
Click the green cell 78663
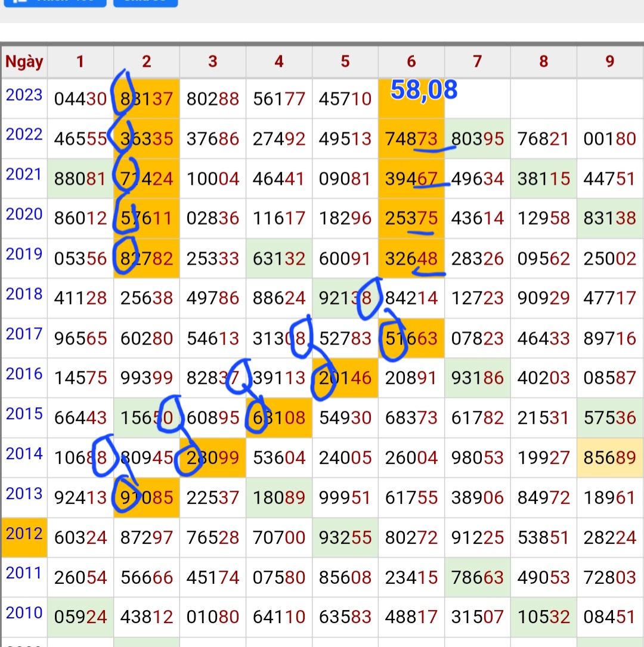[477, 578]
